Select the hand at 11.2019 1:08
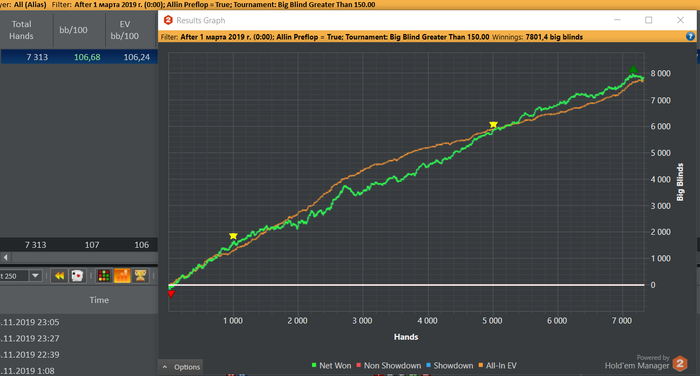700x376 pixels. point(28,371)
